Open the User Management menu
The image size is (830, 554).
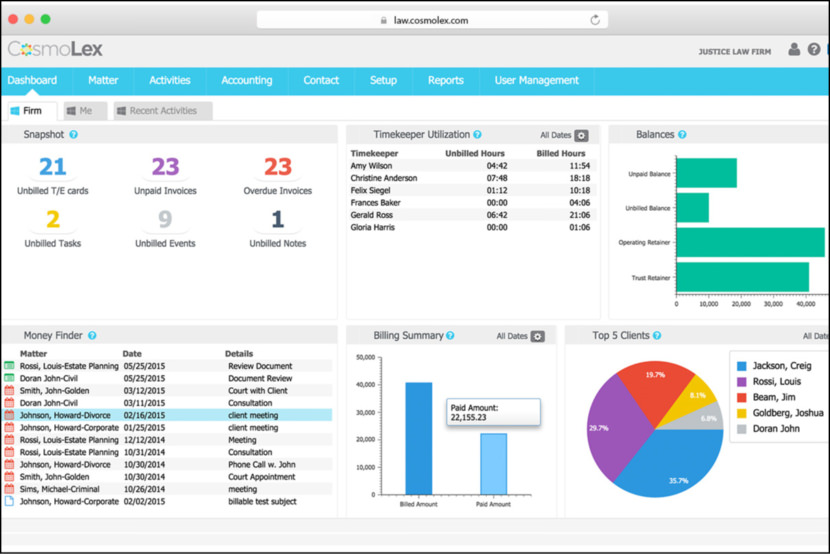tap(537, 80)
